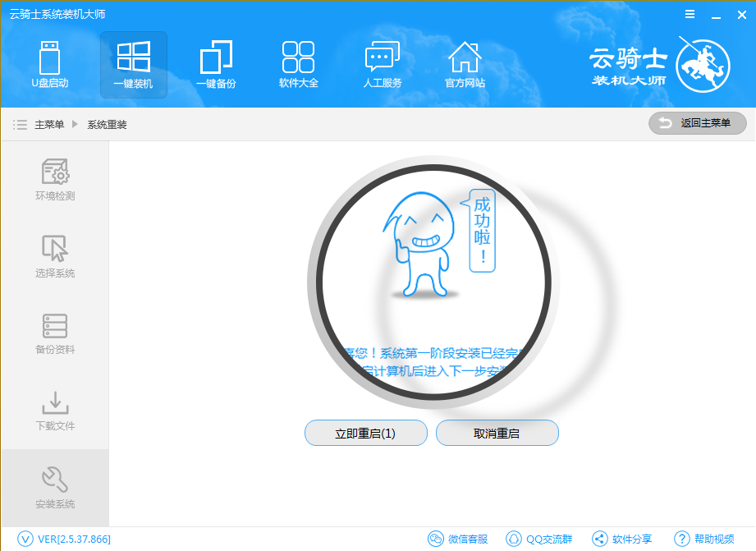Go to the 备份资料 backup data step
The width and height of the screenshot is (756, 551).
[55, 333]
